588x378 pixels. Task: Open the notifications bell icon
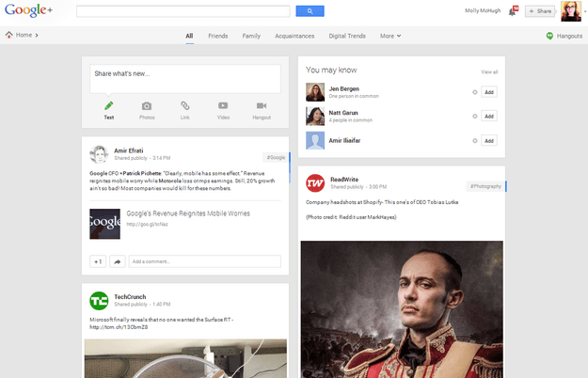click(x=512, y=11)
